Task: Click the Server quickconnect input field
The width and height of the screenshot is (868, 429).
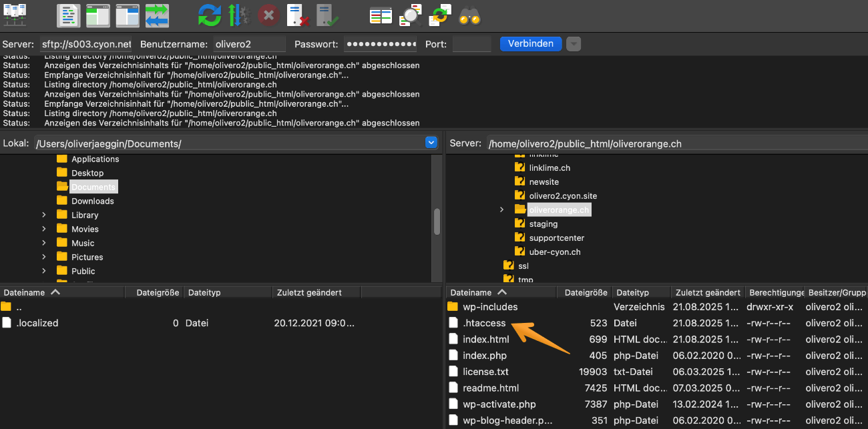Action: click(x=86, y=44)
